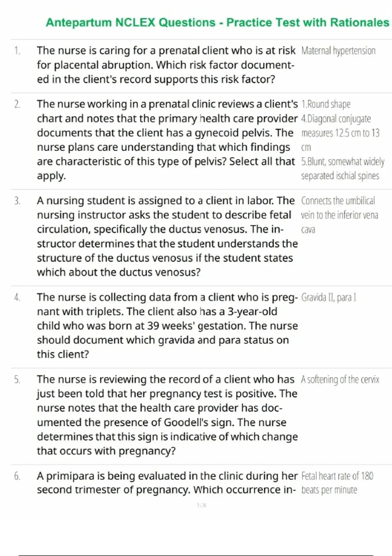Viewport: 392px width, 556px height.
Task: Click the 1/26 page number indicator
Action: 202,505
